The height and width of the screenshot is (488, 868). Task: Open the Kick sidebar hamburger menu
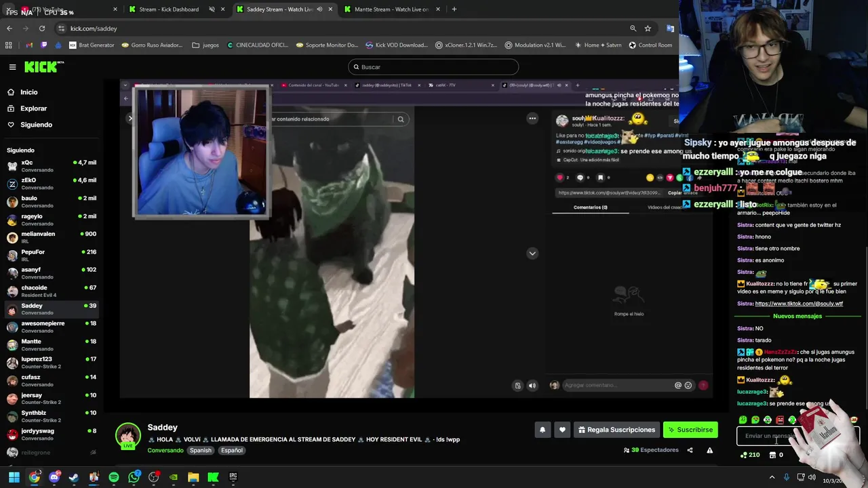[x=12, y=66]
